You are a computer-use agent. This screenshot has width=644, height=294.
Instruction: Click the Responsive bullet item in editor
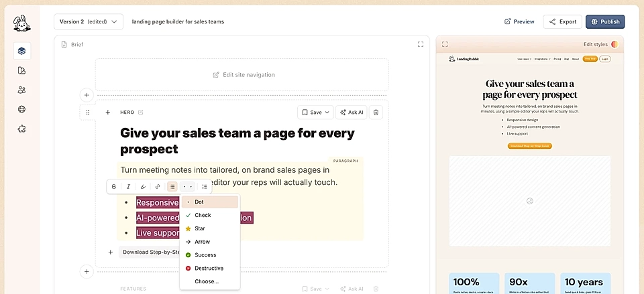pos(158,202)
